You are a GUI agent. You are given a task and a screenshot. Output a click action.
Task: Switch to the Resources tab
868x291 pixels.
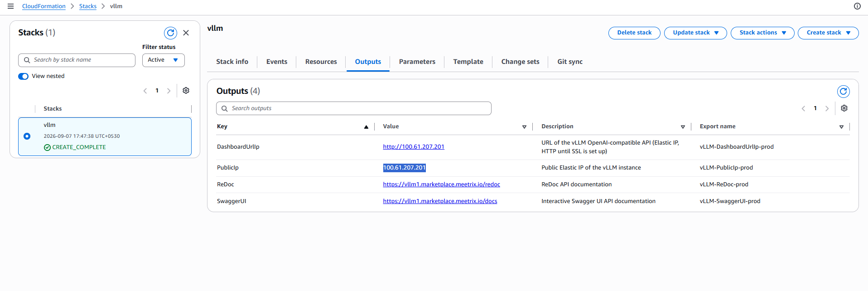click(321, 62)
